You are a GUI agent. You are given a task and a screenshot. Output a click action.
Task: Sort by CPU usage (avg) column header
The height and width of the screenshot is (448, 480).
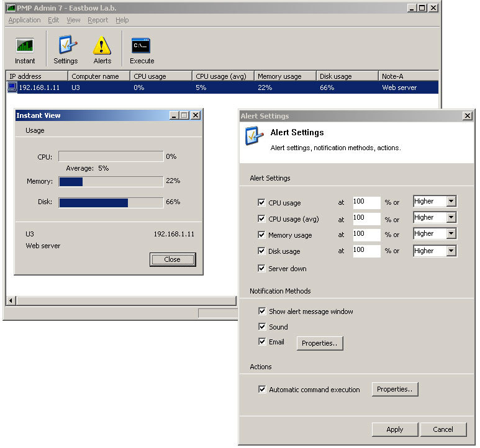(x=224, y=76)
